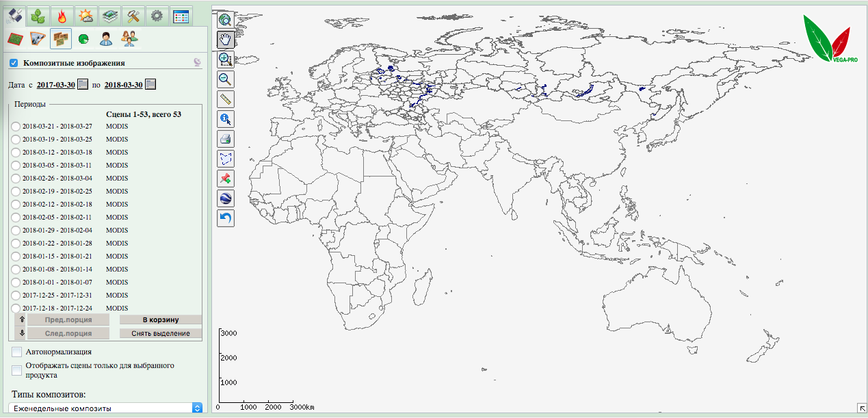Click the expand arrow at map corner

tap(860, 408)
